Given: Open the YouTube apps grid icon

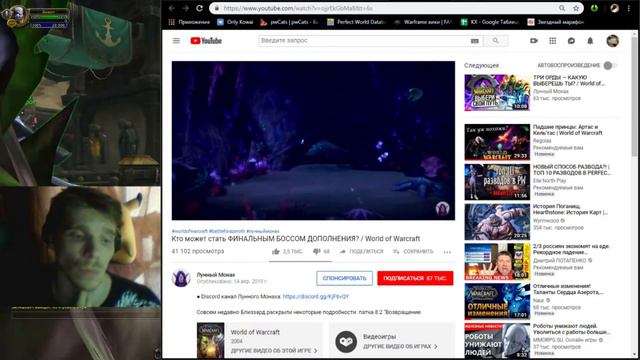Looking at the screenshot, I should pos(553,41).
